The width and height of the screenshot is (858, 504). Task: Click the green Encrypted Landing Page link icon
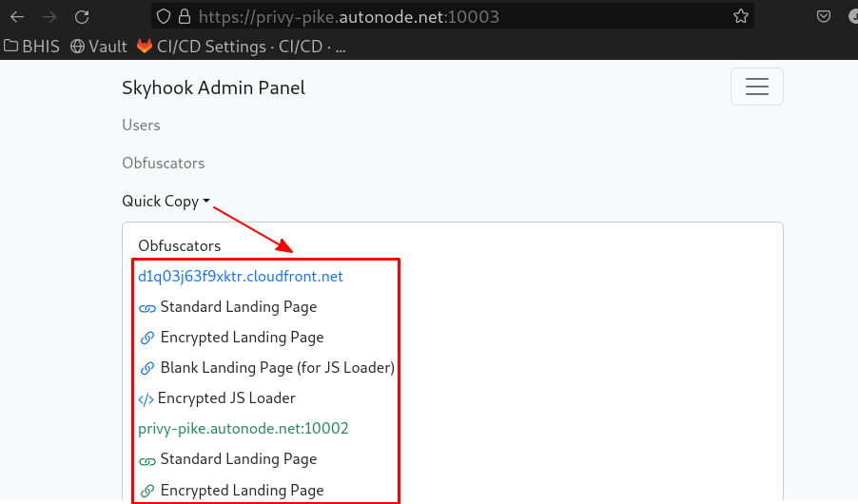tap(146, 491)
